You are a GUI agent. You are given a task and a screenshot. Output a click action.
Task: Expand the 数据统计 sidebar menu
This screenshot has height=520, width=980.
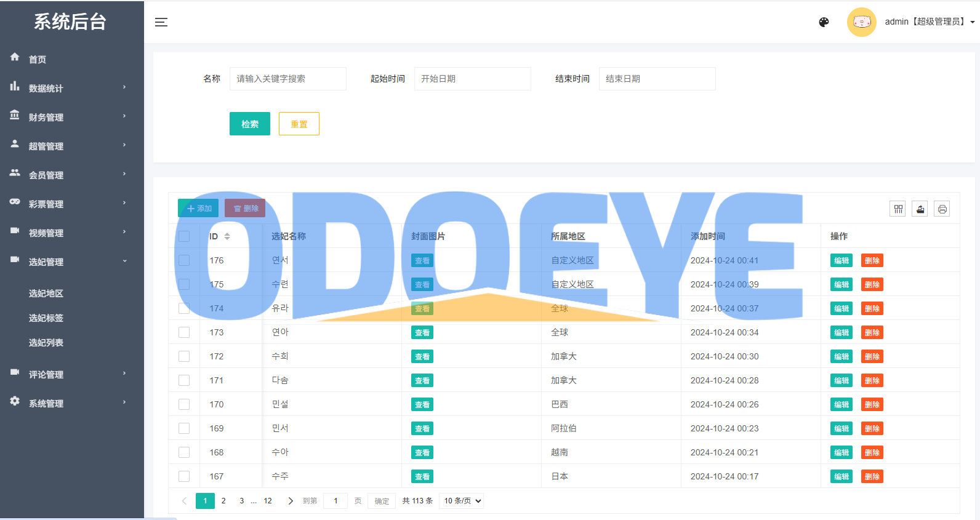coord(68,88)
